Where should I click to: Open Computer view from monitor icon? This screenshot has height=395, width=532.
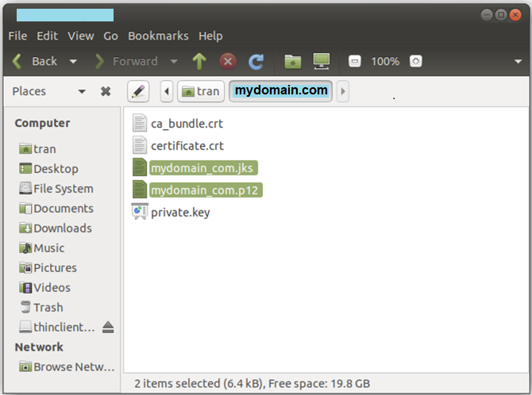tap(321, 62)
